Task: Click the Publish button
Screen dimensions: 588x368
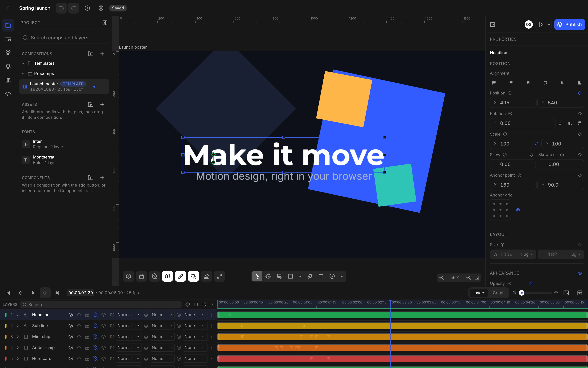Action: pyautogui.click(x=570, y=24)
